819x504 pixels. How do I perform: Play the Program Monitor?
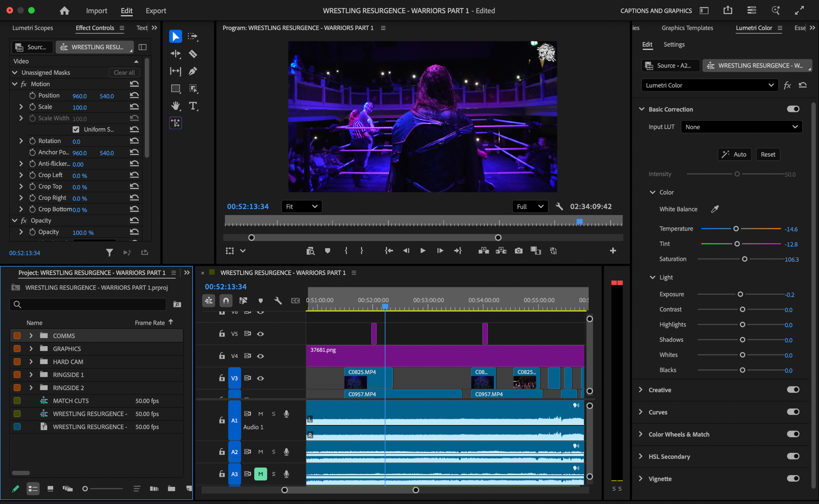click(x=423, y=251)
